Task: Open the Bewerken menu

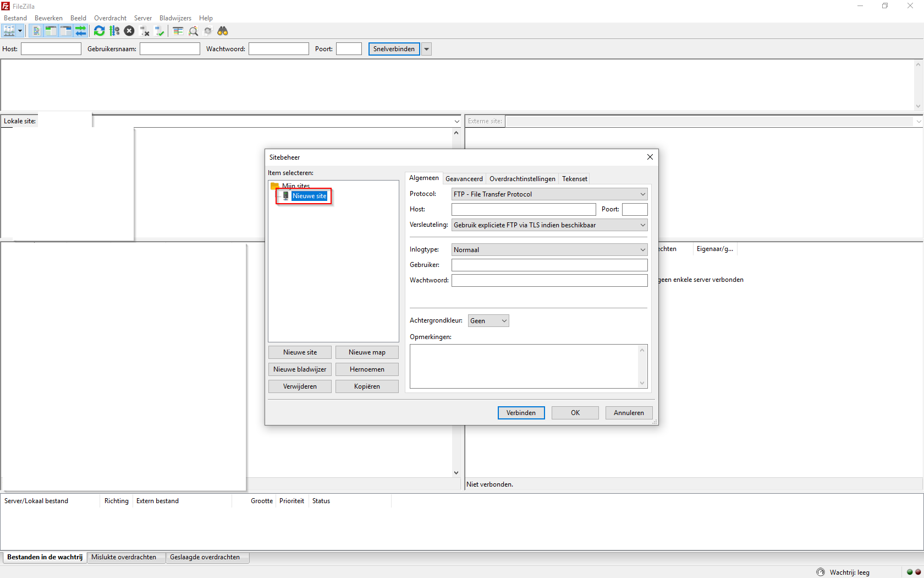Action: pyautogui.click(x=48, y=18)
